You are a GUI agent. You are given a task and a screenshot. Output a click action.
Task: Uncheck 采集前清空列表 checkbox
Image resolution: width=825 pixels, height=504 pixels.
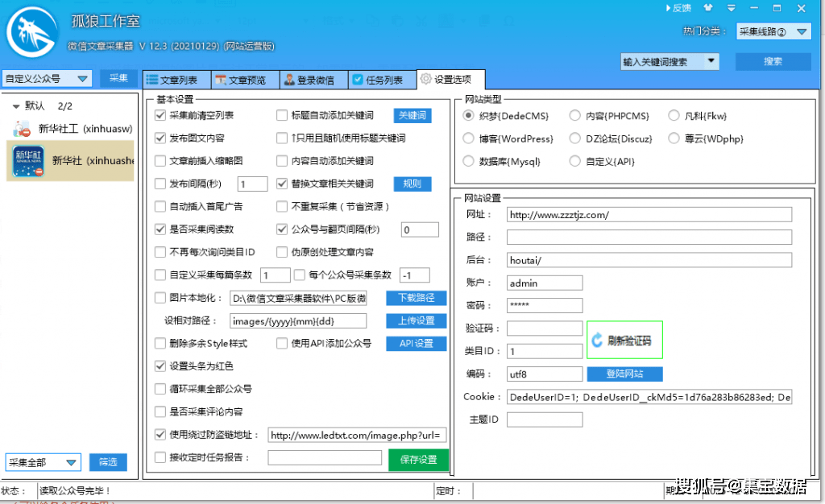pos(160,115)
